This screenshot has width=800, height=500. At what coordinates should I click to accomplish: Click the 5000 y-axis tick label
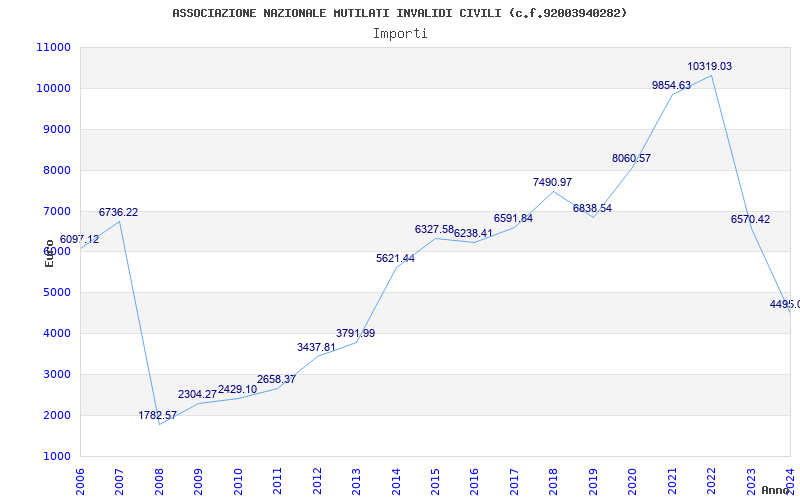56,292
